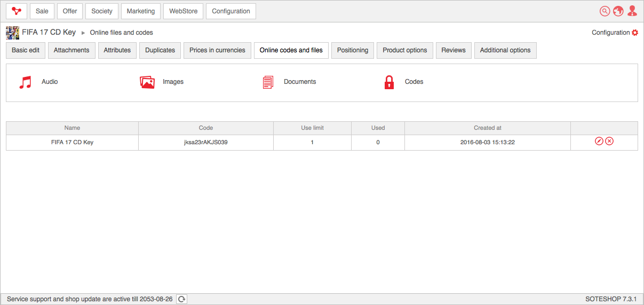Screen dimensions: 644x305
Task: Click the Images label link
Action: click(x=173, y=82)
